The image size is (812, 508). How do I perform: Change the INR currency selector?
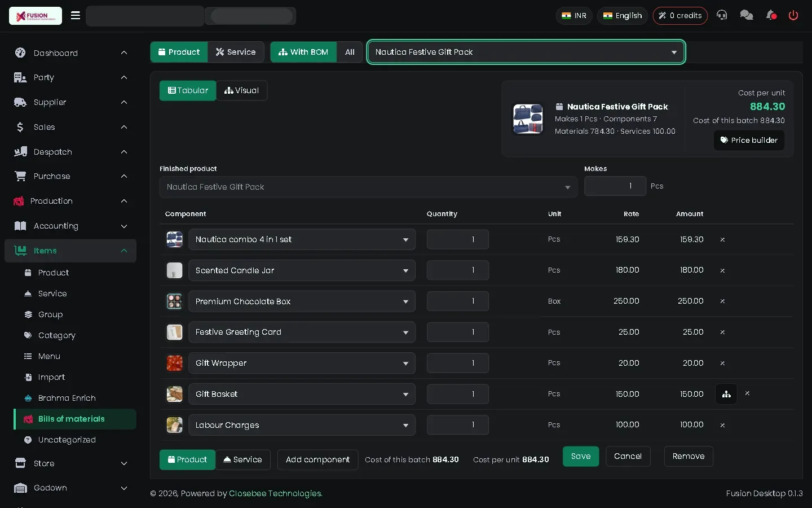pos(574,16)
